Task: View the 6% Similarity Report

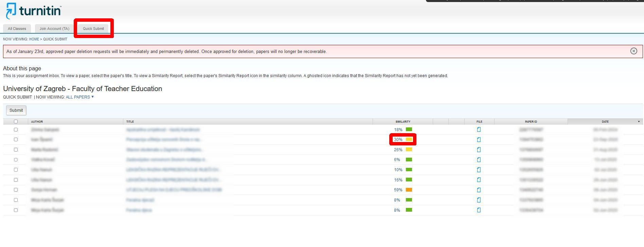Action: (x=397, y=160)
